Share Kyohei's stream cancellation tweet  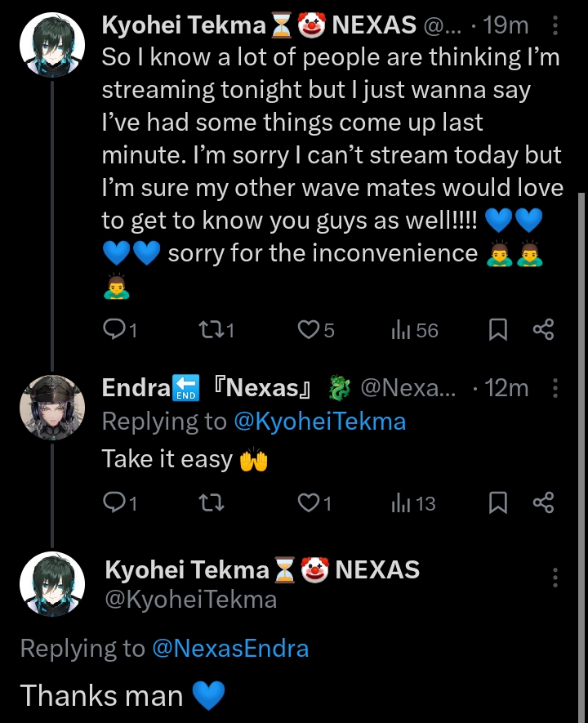544,330
